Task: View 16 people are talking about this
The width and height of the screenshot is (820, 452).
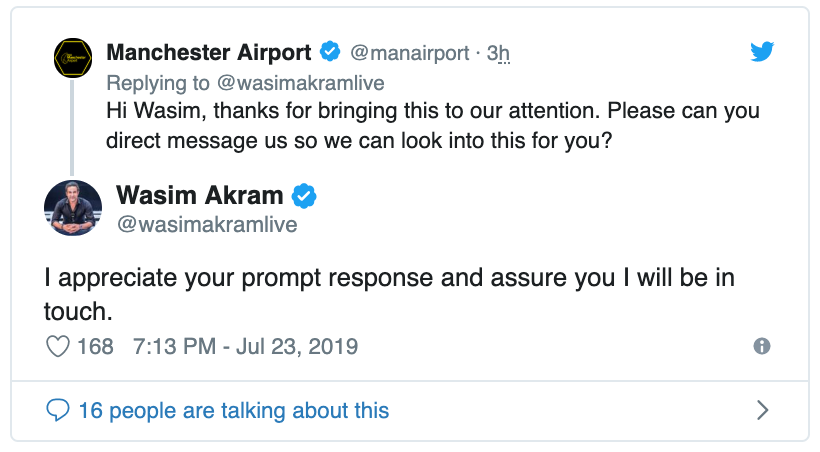Action: tap(232, 410)
